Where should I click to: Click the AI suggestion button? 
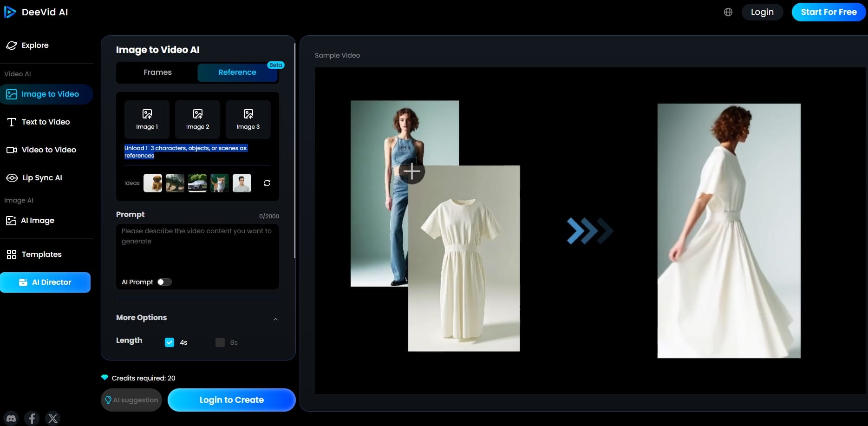131,400
